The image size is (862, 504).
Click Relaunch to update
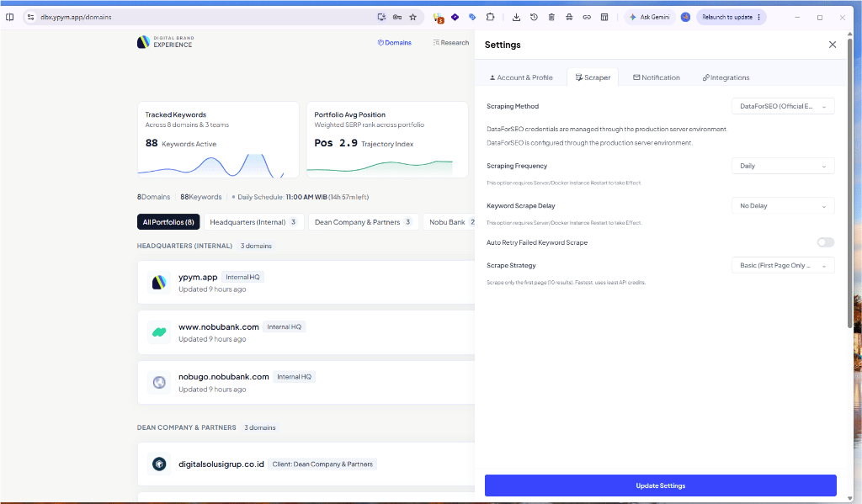click(726, 17)
